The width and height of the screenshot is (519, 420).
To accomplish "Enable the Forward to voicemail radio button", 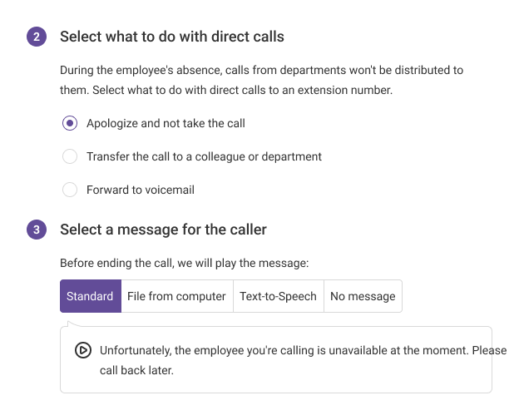I will pyautogui.click(x=71, y=190).
